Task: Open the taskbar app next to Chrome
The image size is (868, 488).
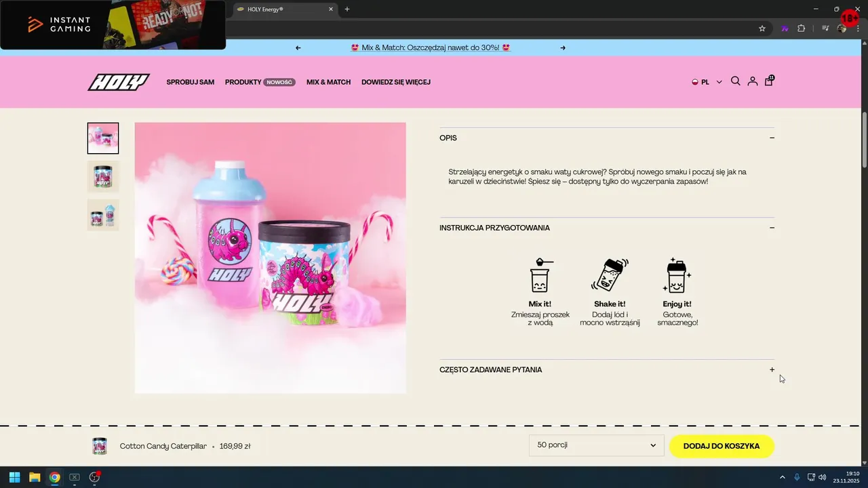Action: 75,477
